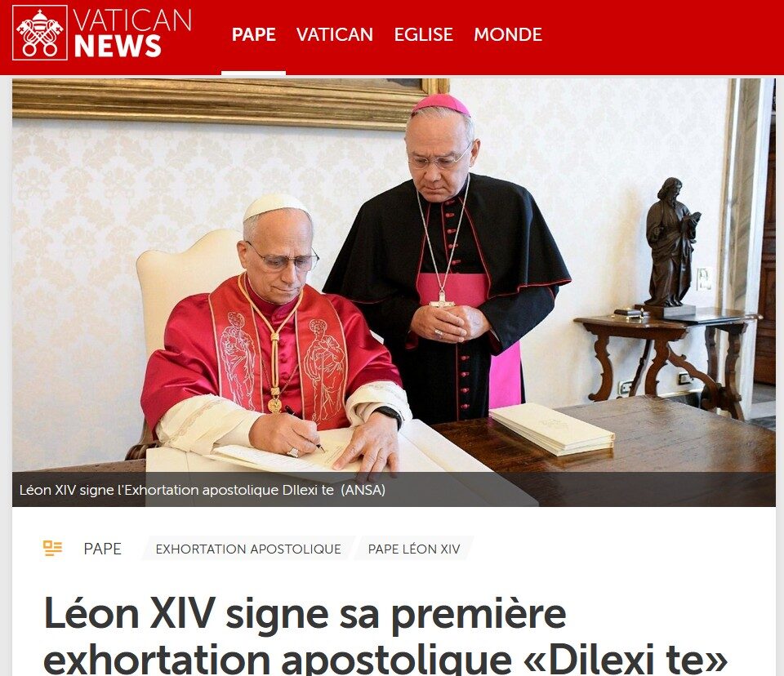Click the article's main photo
The image size is (784, 676).
click(x=394, y=292)
